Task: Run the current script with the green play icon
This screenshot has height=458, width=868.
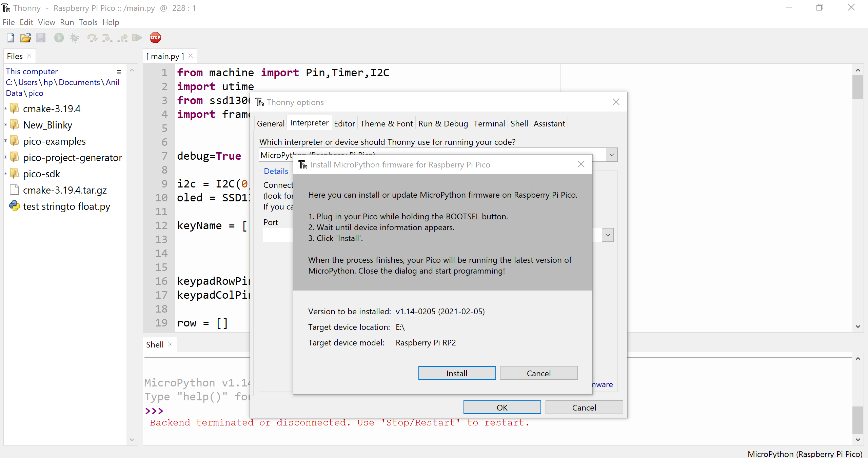Action: click(x=59, y=38)
